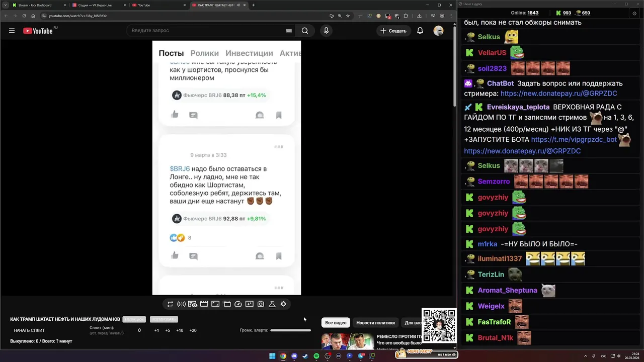Open the on-screen keyboard icon in search box
The width and height of the screenshot is (644, 362).
pos(289,31)
